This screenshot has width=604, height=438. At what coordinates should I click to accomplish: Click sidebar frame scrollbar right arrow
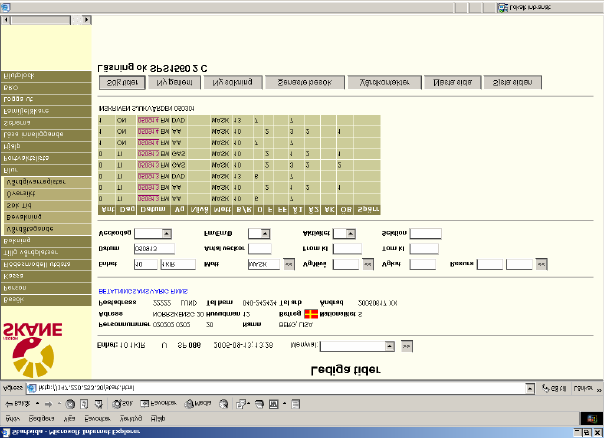tap(87, 20)
